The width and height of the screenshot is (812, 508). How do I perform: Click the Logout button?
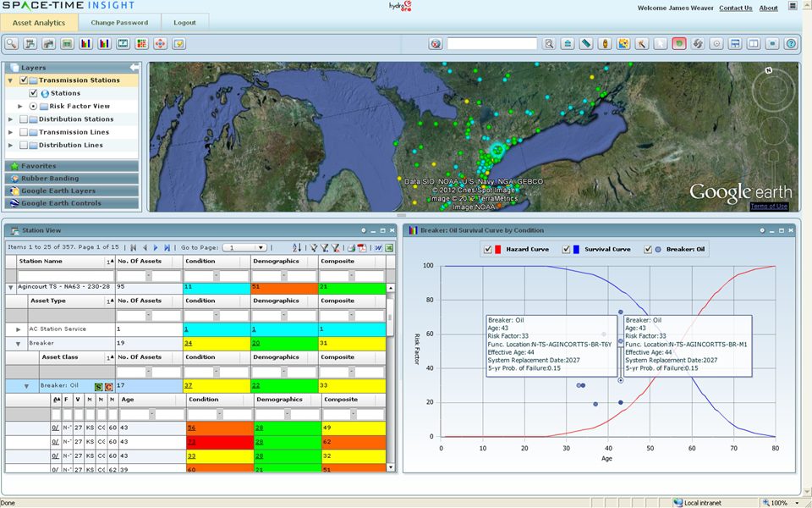[185, 23]
